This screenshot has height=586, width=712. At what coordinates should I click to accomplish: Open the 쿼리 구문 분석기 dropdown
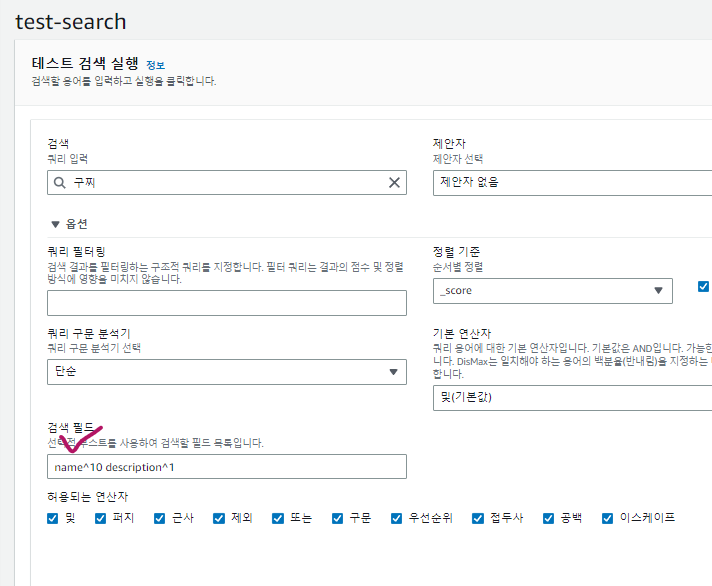[227, 372]
